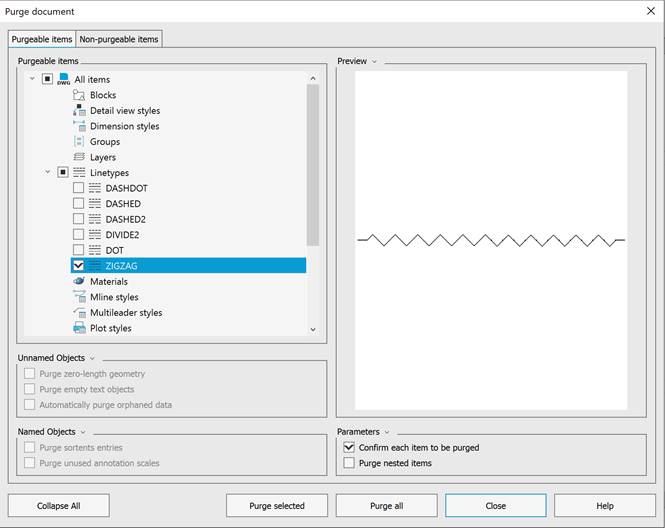The image size is (665, 528).
Task: Switch to the Purgeable items tab
Action: tap(42, 39)
